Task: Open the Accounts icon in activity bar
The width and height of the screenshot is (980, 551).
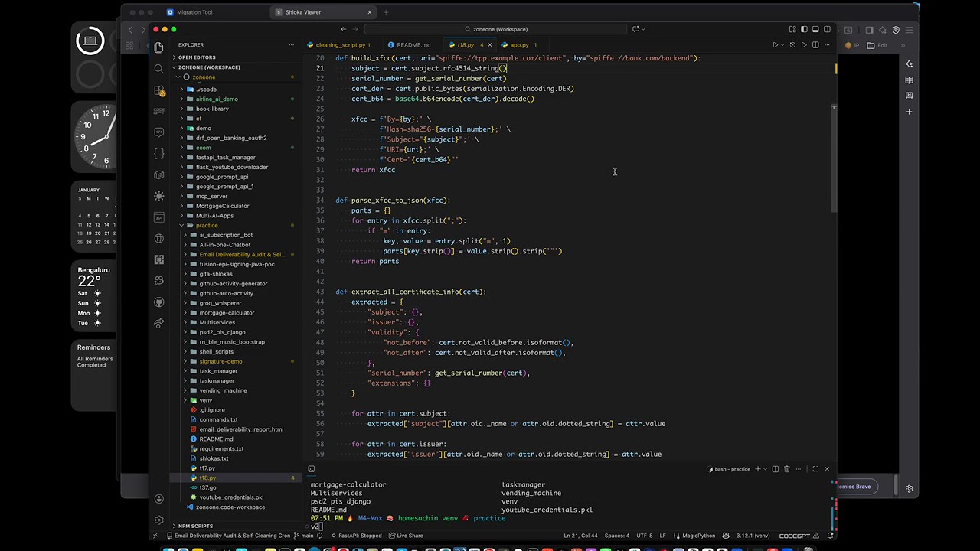Action: (159, 499)
